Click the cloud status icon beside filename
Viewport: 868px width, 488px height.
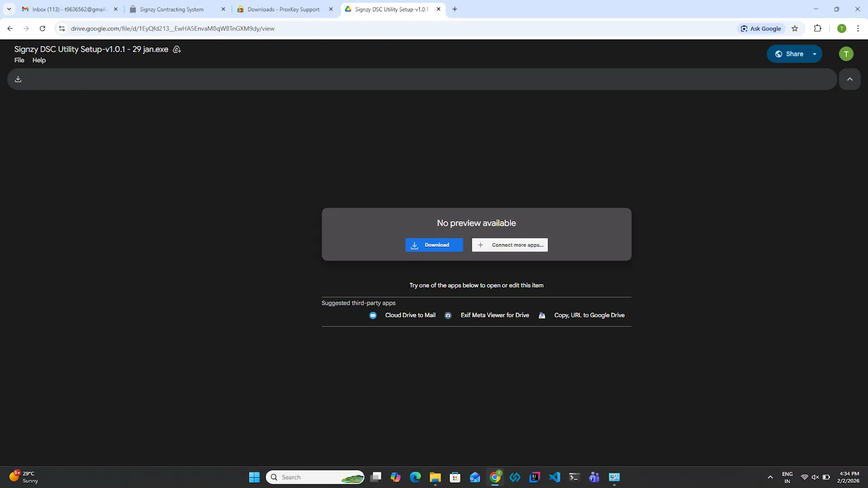(177, 49)
